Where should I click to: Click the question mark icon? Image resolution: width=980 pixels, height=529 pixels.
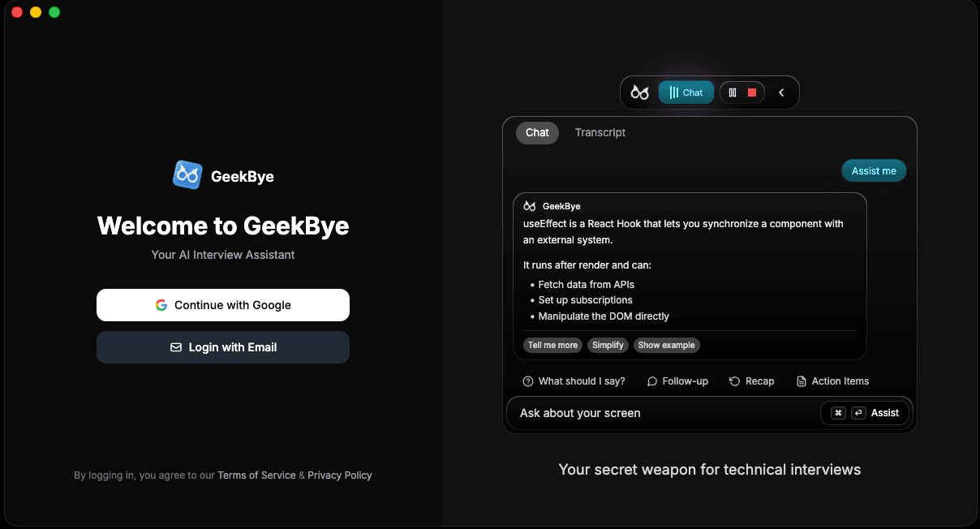(528, 381)
